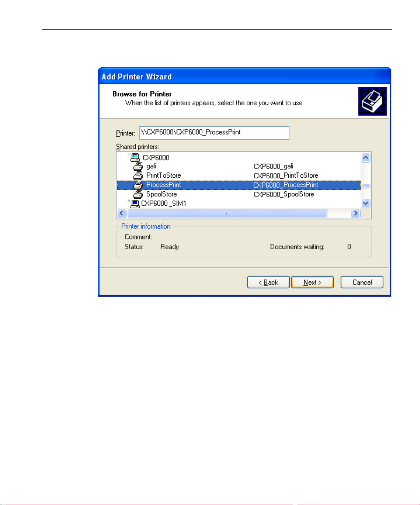This screenshot has height=505, width=420.
Task: Click the vertical scrollbar down arrow
Action: (x=366, y=203)
